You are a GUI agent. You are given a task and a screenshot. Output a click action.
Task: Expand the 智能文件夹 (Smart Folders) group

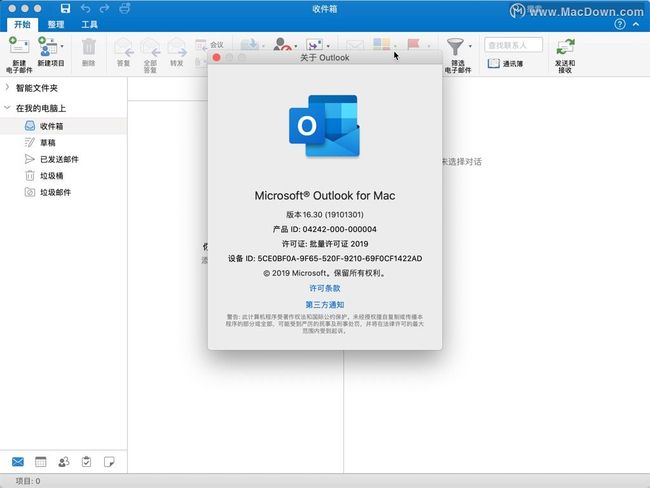click(x=8, y=88)
